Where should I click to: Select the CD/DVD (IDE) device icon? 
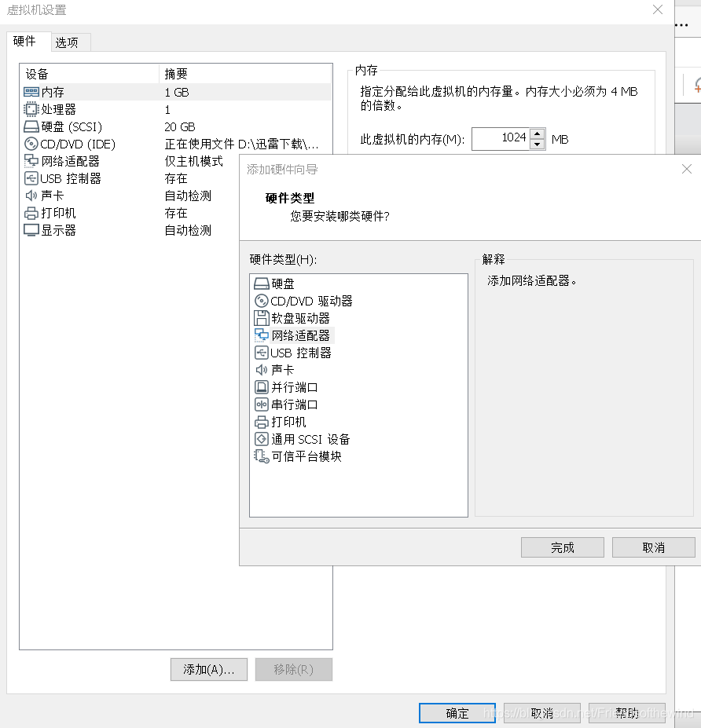coord(31,144)
